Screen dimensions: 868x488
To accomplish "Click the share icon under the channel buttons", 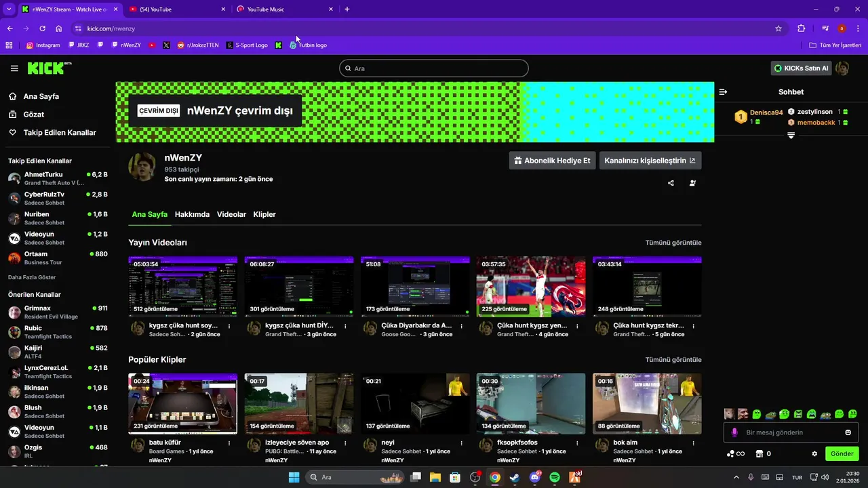I will pos(671,183).
